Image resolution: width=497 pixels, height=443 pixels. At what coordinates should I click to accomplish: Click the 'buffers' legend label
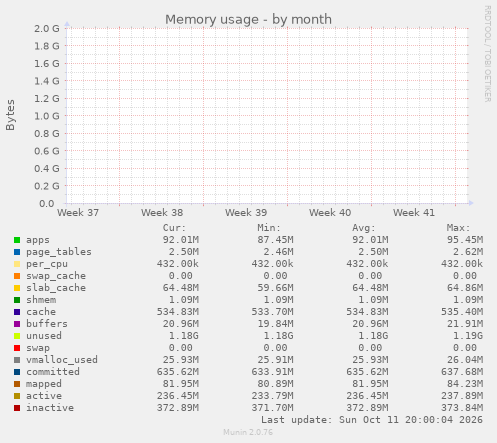[47, 324]
